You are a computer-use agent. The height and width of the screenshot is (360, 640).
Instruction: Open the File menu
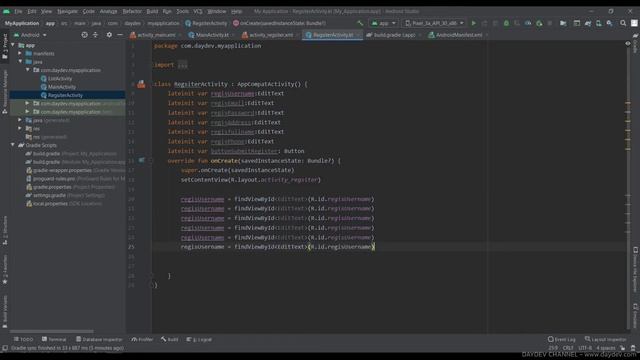click(18, 11)
